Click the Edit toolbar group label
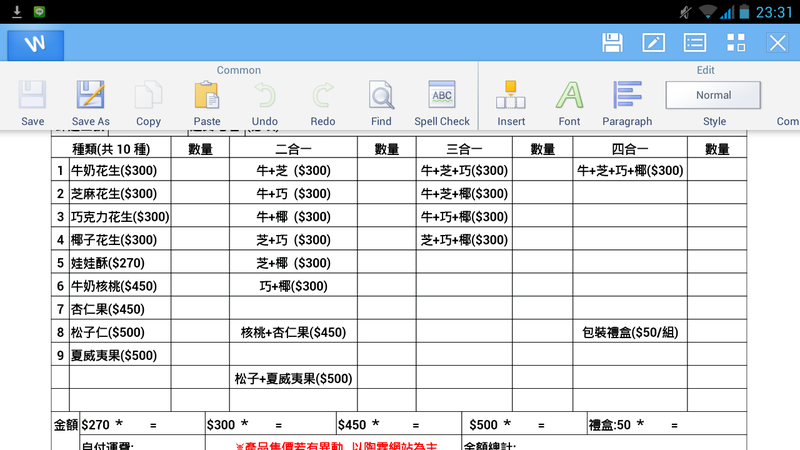Image resolution: width=800 pixels, height=450 pixels. click(705, 70)
